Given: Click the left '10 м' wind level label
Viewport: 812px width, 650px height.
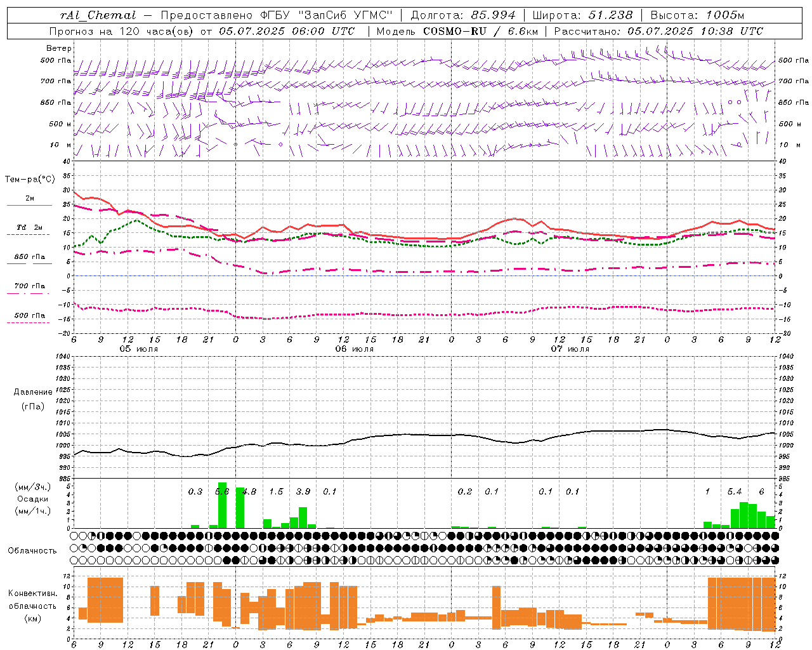Looking at the screenshot, I should coord(61,145).
